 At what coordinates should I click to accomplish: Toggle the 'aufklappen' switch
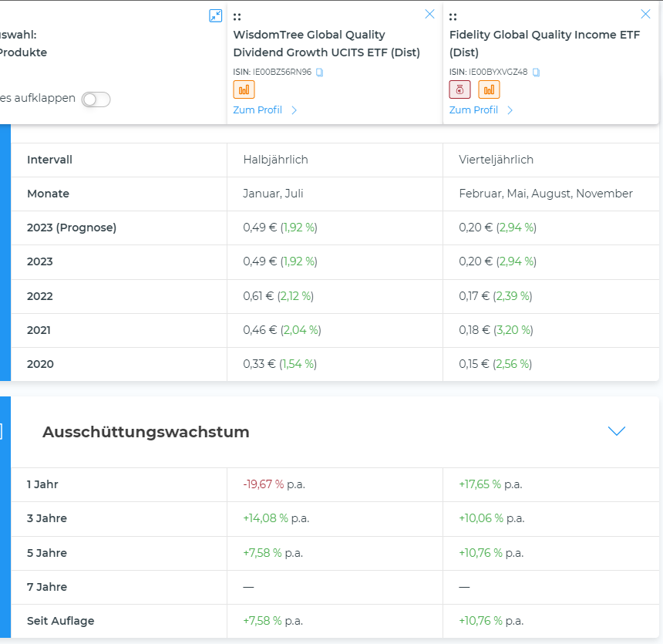[96, 99]
